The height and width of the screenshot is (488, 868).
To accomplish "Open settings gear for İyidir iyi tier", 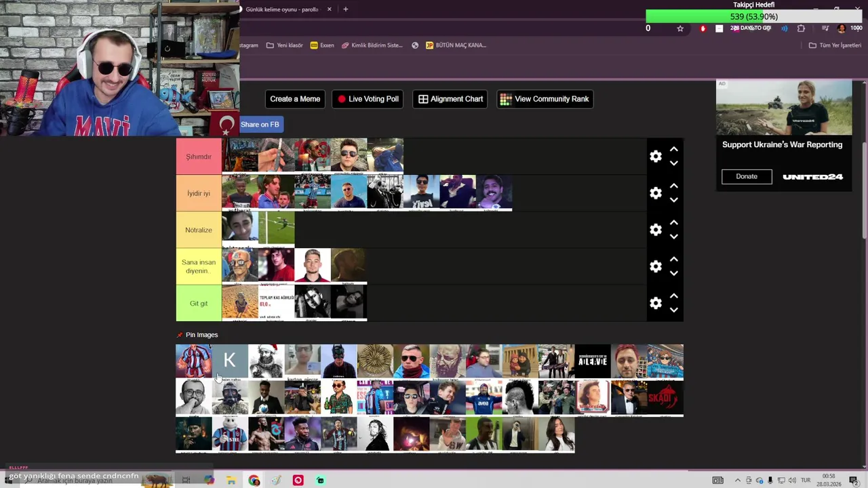I will pos(655,193).
